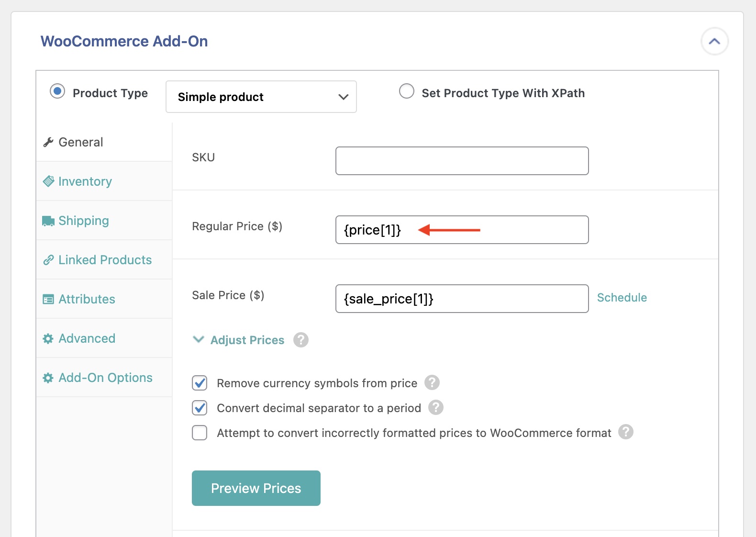Go to the Attributes tab

pyautogui.click(x=104, y=299)
